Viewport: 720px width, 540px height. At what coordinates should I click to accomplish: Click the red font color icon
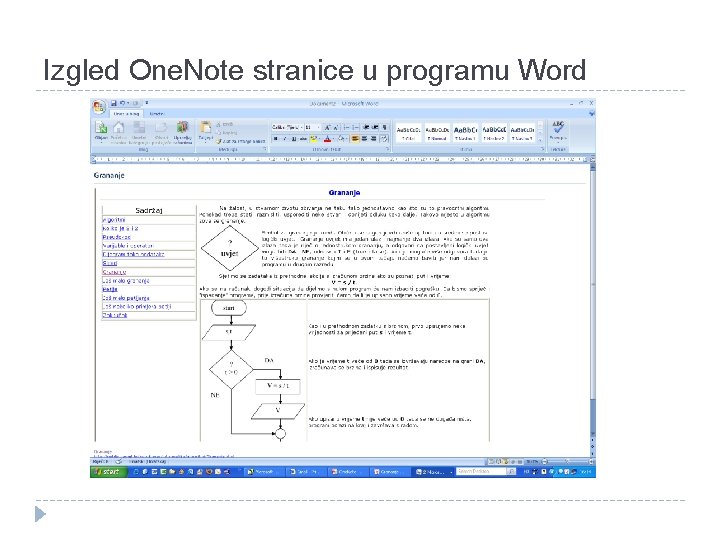pos(327,139)
